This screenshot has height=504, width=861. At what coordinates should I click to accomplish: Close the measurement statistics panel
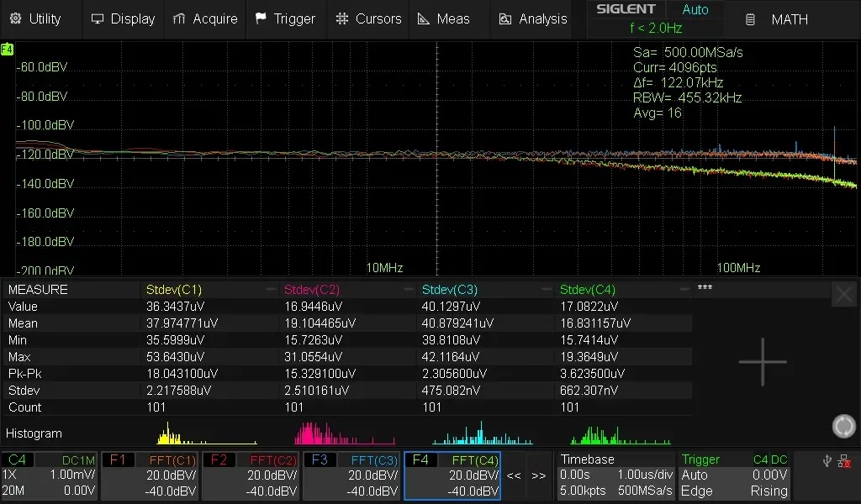tap(843, 294)
